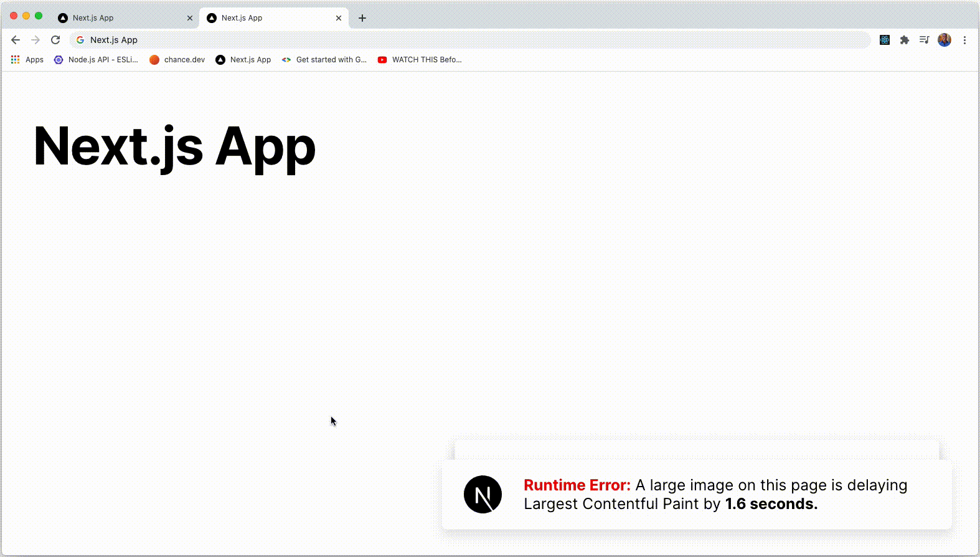
Task: Open the Node.js API - ESLint bookmark
Action: click(97, 60)
